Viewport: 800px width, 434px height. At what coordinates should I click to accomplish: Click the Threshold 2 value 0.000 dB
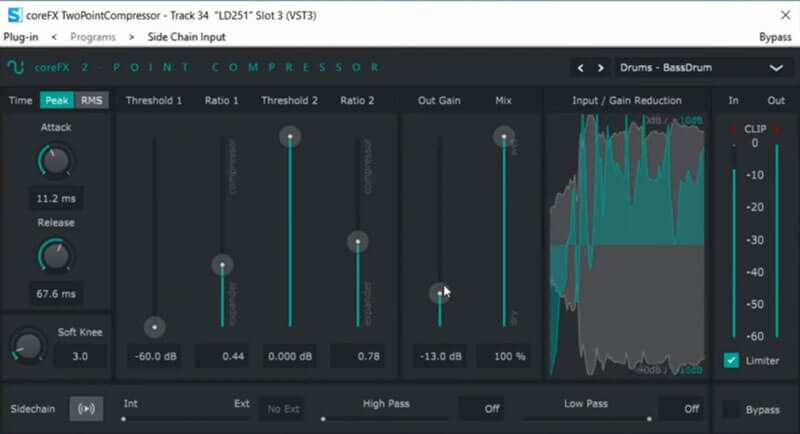tap(290, 356)
